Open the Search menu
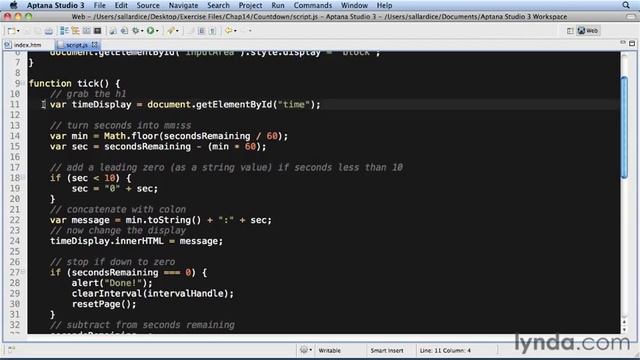This screenshot has width=640, height=360. 218,5
